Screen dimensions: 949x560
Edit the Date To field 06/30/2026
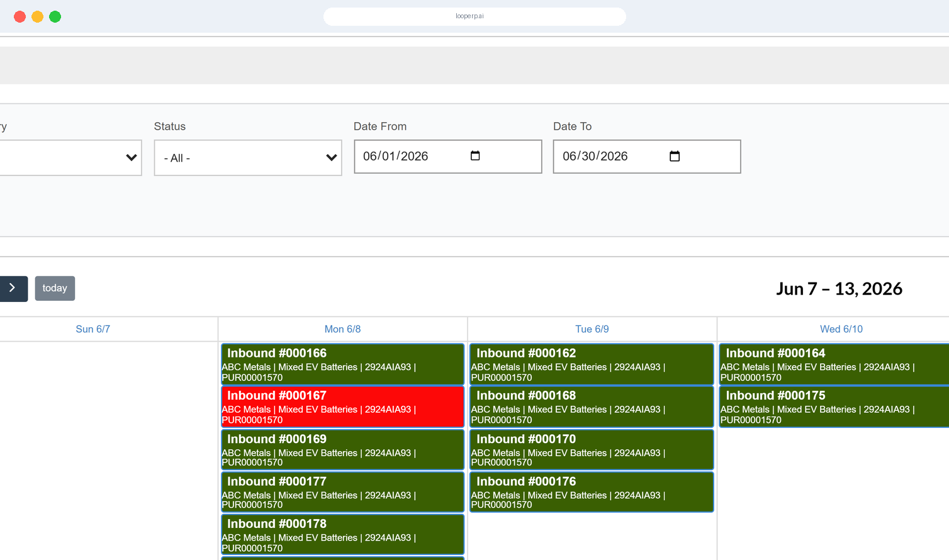pos(647,156)
